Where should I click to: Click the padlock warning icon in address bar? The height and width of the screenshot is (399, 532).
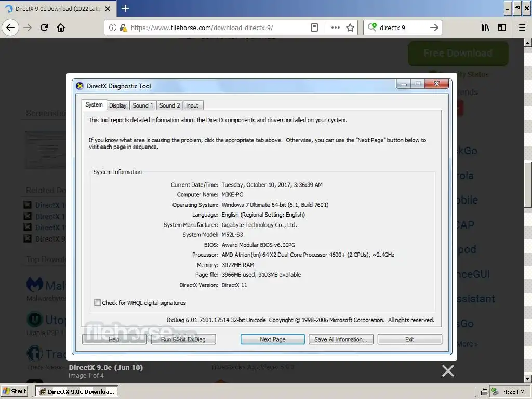pos(123,28)
